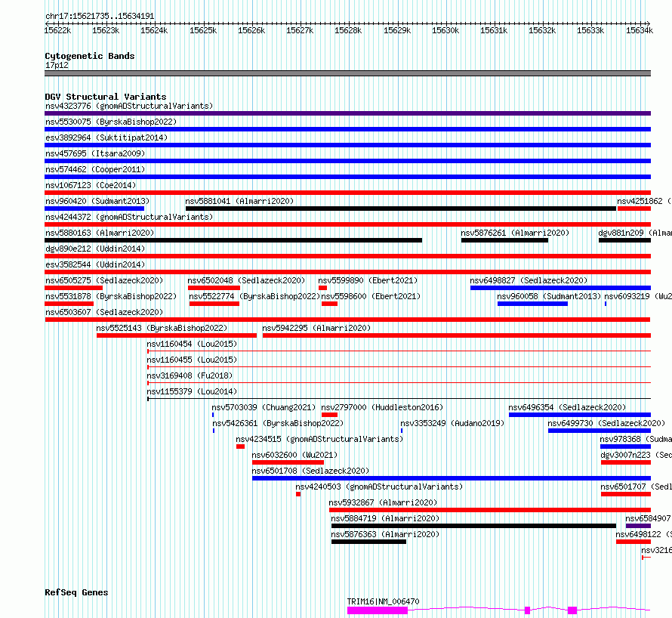Click the blue bar under nsv960420 (Sudmant2013)
Image resolution: width=672 pixels, height=618 pixels.
coord(94,209)
